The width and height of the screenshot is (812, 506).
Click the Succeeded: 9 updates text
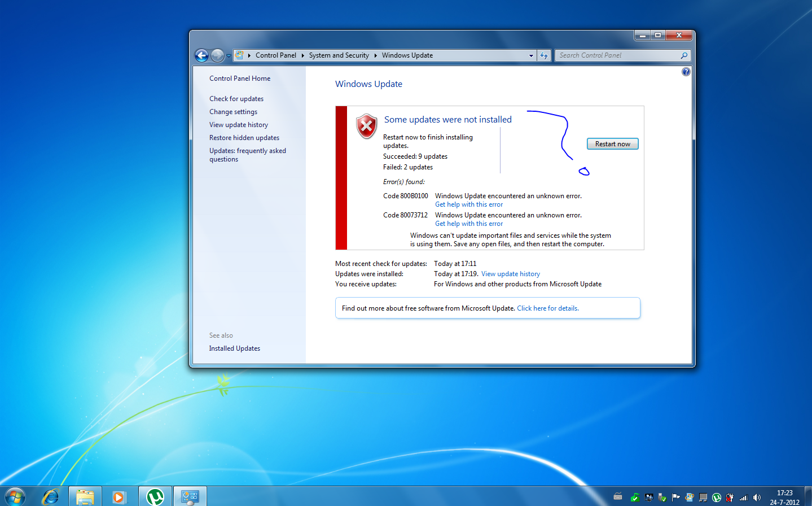(x=415, y=156)
